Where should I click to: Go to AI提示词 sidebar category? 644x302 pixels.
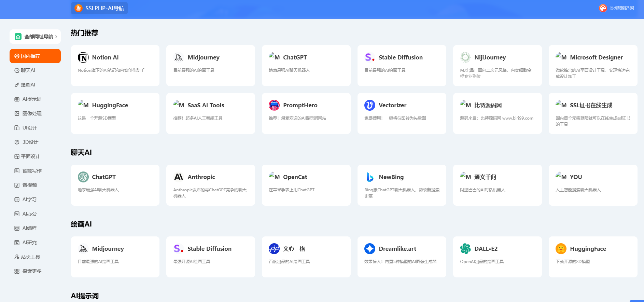[x=35, y=99]
